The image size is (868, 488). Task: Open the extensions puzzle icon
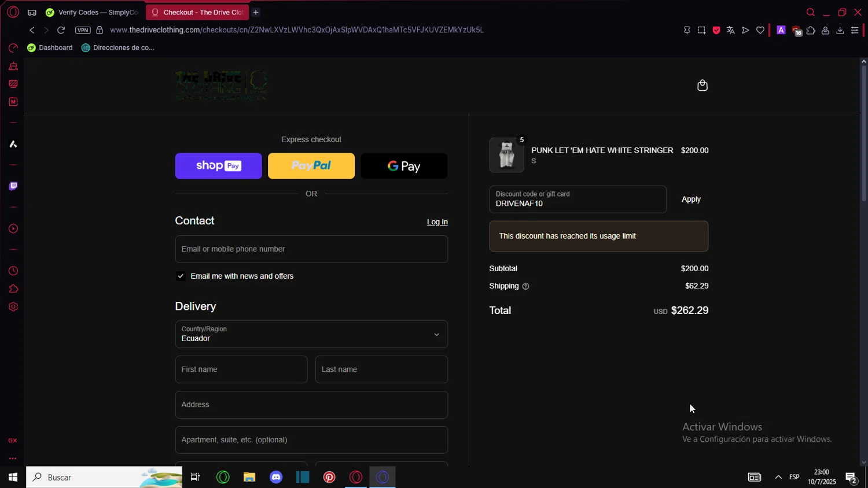811,30
